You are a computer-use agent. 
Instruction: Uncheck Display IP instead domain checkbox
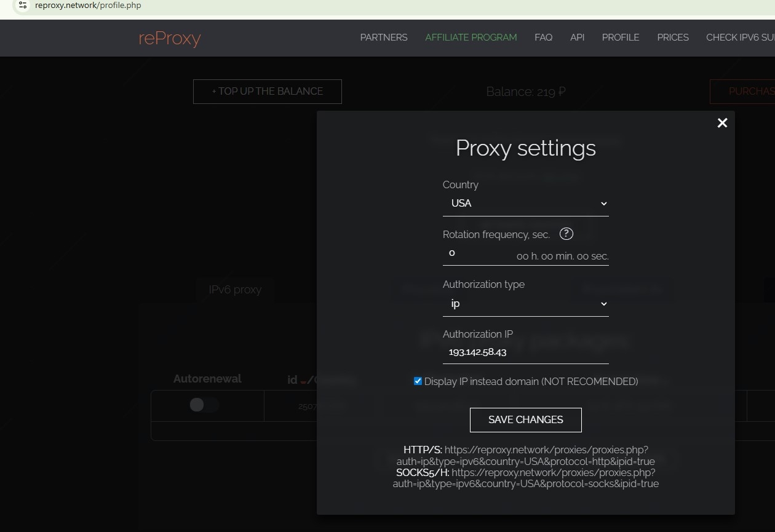coord(418,381)
